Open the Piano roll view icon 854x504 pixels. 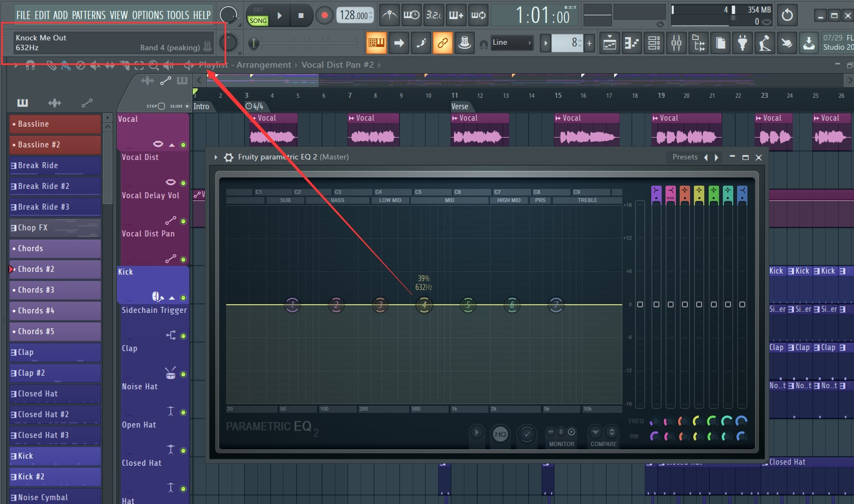632,43
